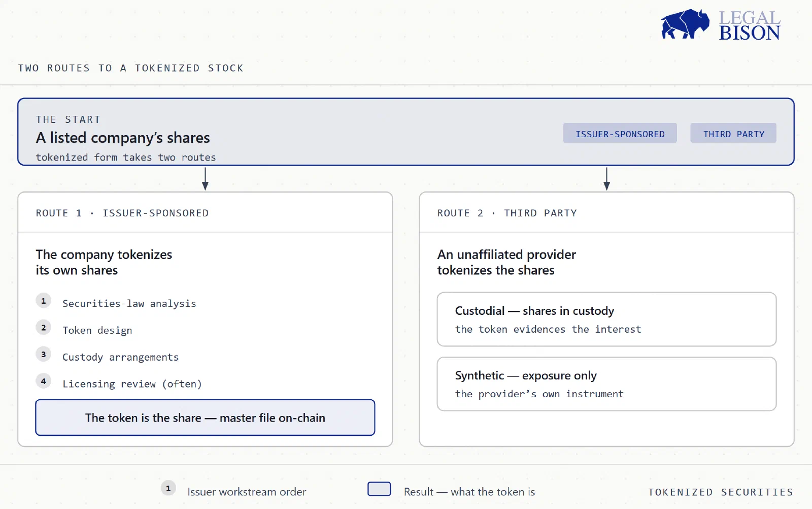Click "Issuer workstream order" legend text

click(247, 492)
